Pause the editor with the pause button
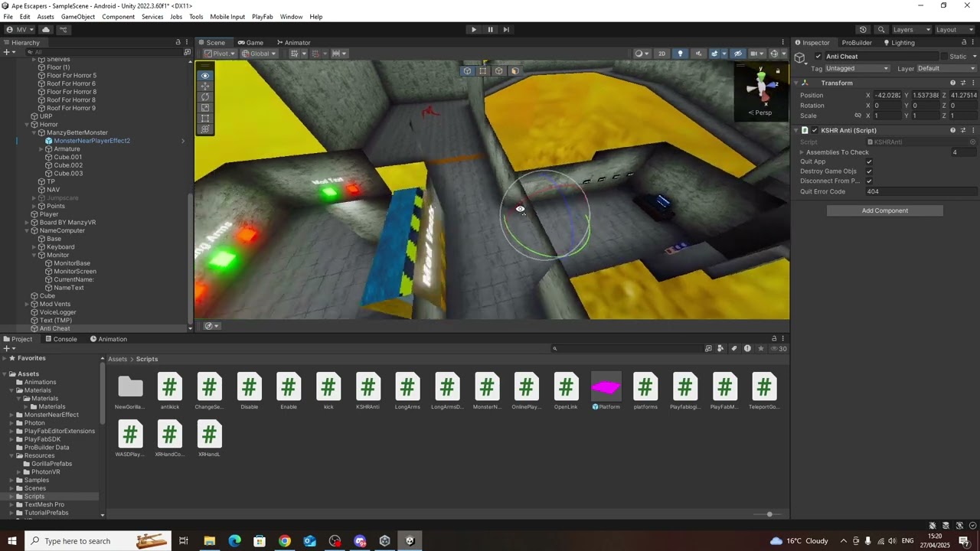Screen dimensions: 980x551 point(490,30)
